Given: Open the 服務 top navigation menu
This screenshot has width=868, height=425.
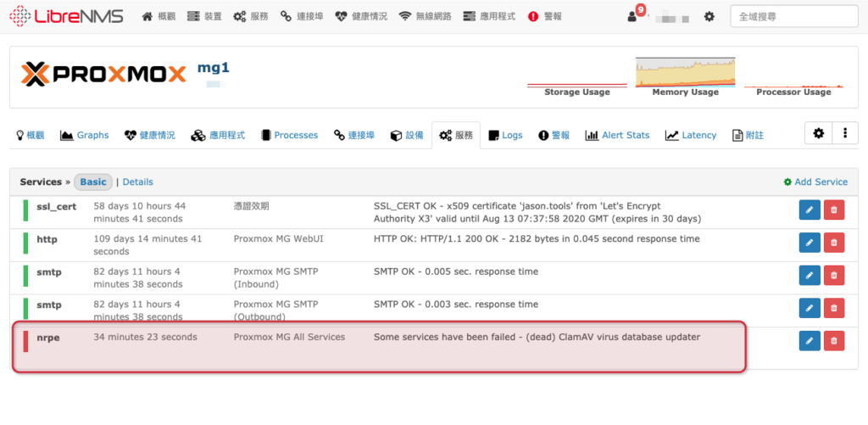Looking at the screenshot, I should (251, 17).
